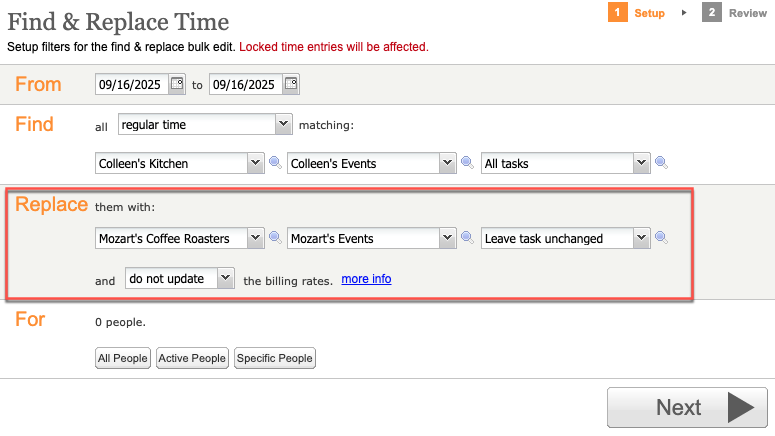Click the Setup step tab
Screen dimensions: 775x436
[x=637, y=13]
